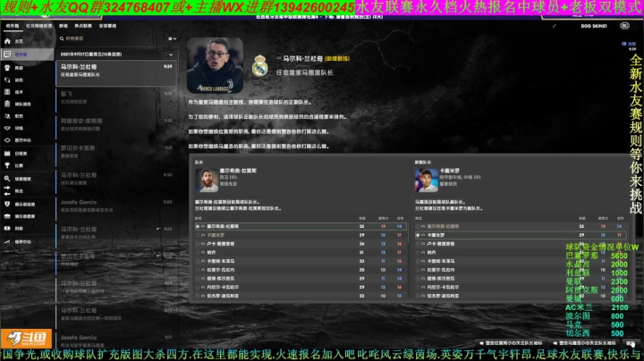644x361 pixels.
Task: Switch to the 焦点联赛 tab
Action: [83, 26]
